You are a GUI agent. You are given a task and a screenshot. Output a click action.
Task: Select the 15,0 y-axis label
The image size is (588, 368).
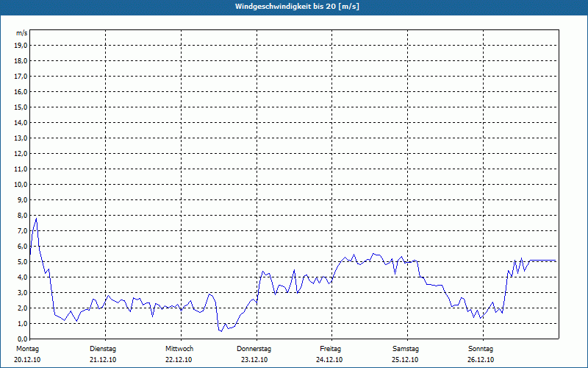tap(21, 107)
